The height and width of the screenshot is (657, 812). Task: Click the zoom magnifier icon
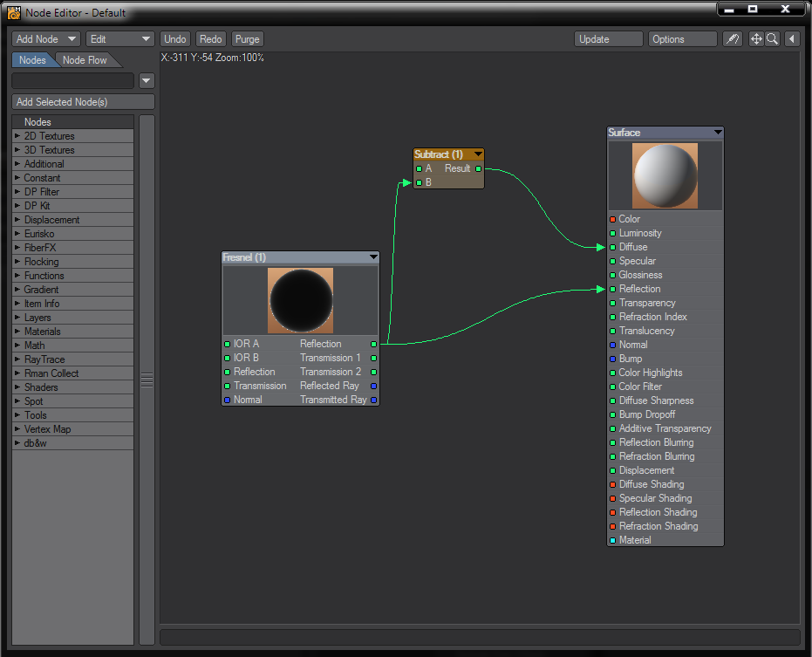tap(772, 39)
